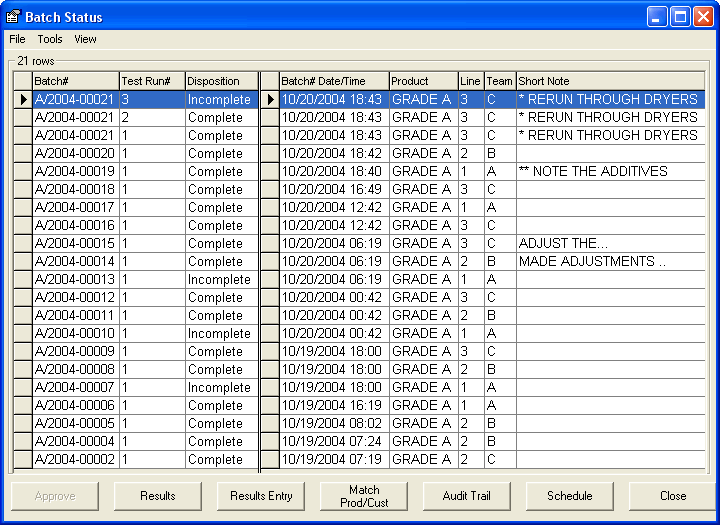The height and width of the screenshot is (525, 720).
Task: Click the 'ADJUST THE...' short note cell
Action: tap(611, 243)
